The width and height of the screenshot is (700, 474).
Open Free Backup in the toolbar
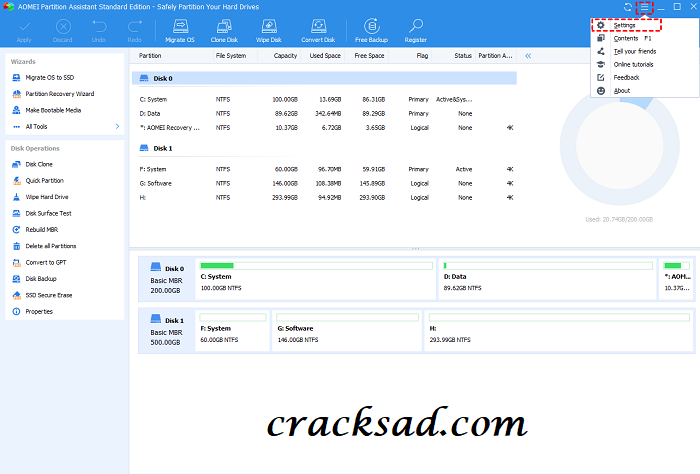(x=371, y=30)
